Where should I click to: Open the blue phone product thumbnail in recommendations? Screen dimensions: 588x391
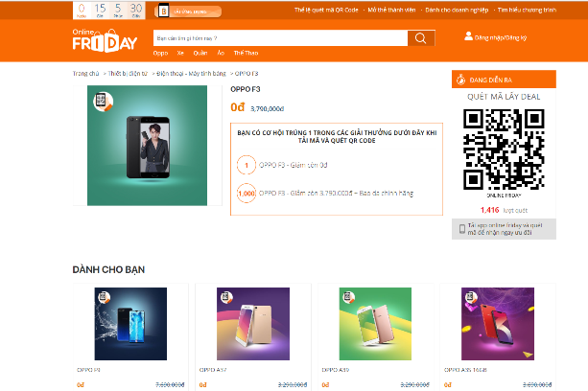pos(130,324)
